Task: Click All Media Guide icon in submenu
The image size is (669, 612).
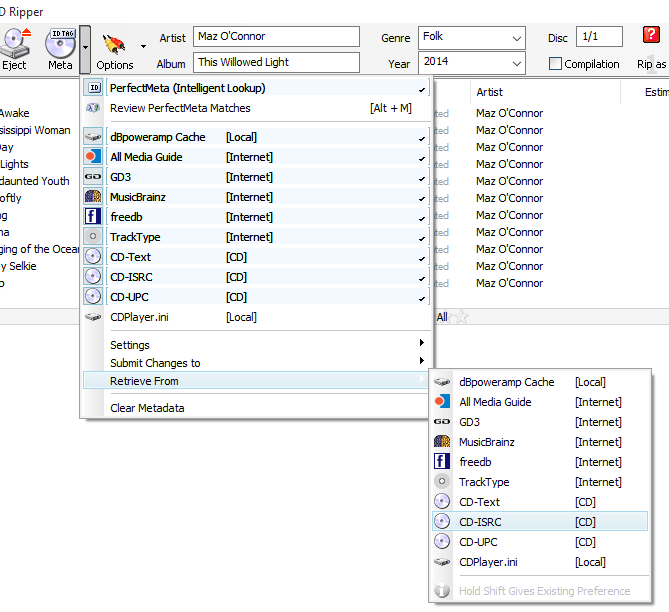Action: coord(442,402)
